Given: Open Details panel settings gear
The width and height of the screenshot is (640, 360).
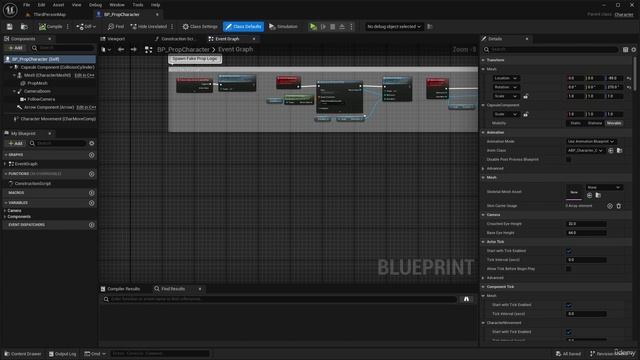Looking at the screenshot, I should (633, 49).
